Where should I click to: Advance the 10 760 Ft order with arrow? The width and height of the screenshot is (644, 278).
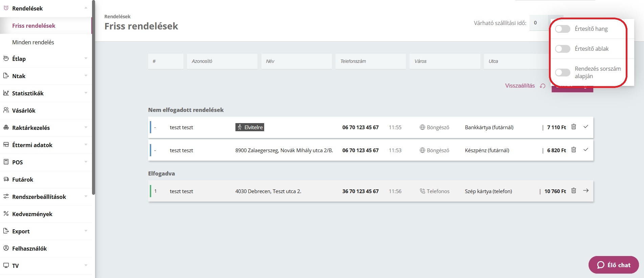pos(586,191)
